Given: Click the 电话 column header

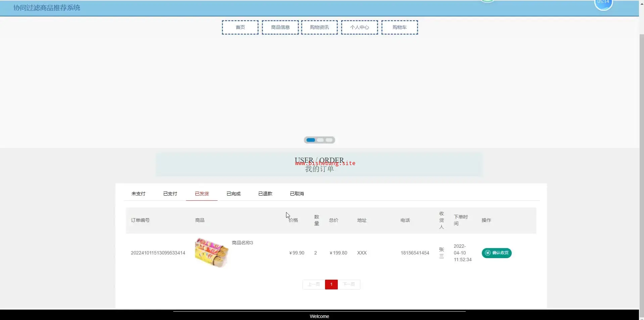Looking at the screenshot, I should click(405, 220).
